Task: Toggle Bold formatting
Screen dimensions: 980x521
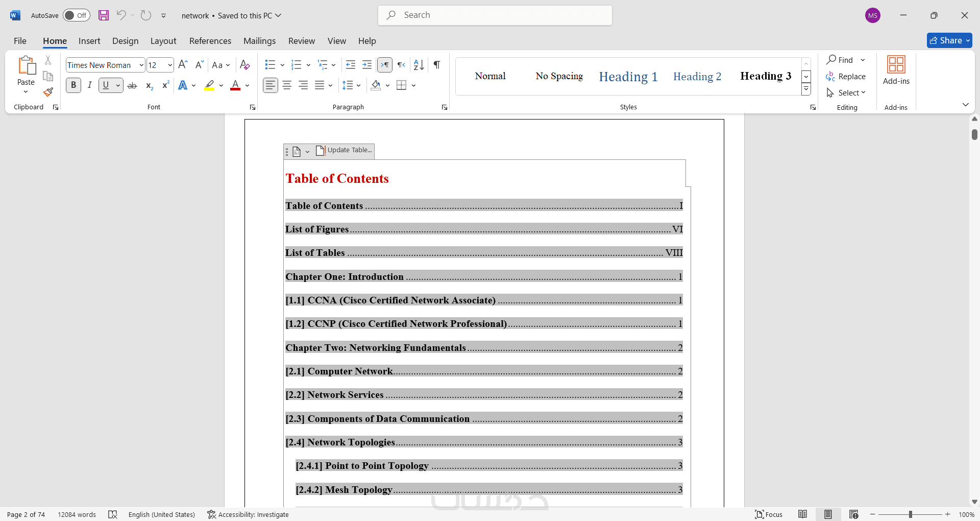Action: (x=73, y=85)
